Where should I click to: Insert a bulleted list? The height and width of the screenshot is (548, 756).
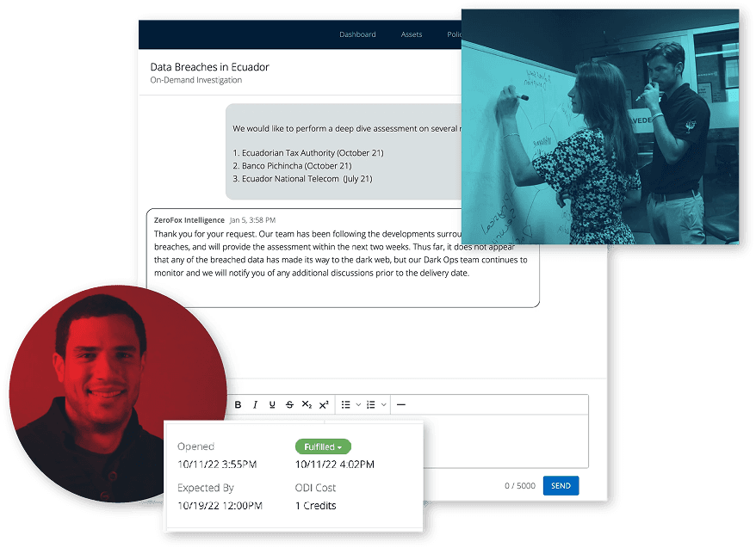click(x=346, y=404)
